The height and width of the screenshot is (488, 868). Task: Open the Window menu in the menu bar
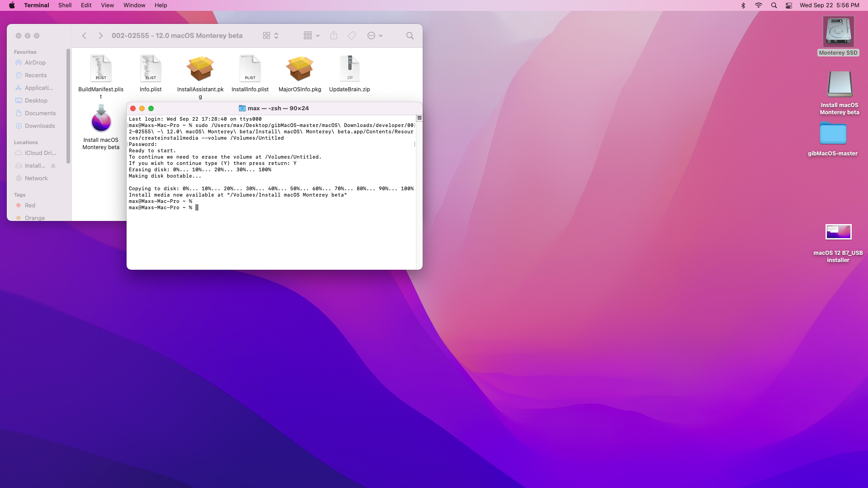[134, 5]
